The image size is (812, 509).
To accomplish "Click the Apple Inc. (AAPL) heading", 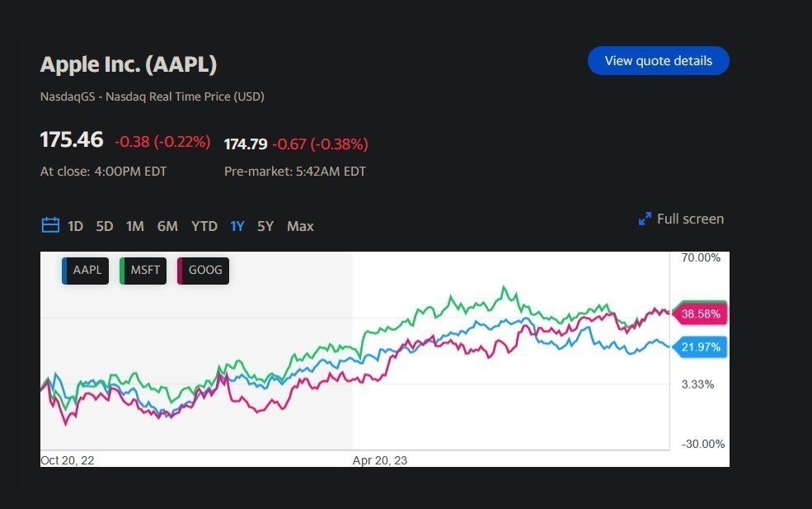I will click(x=129, y=64).
